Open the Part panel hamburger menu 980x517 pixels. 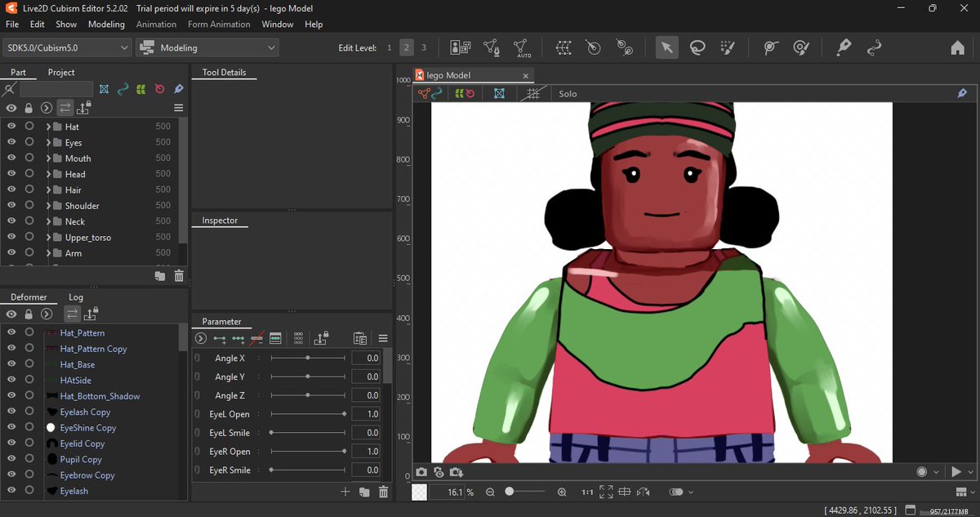178,108
